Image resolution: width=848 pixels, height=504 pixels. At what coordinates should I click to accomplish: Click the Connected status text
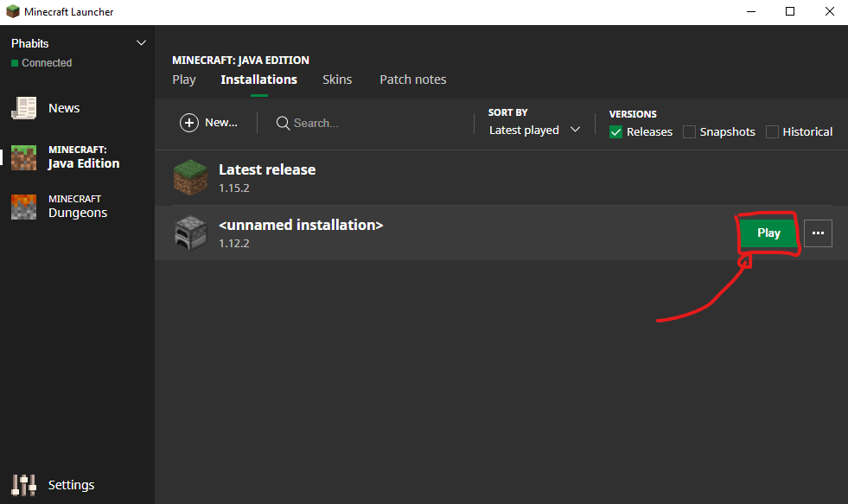coord(47,63)
